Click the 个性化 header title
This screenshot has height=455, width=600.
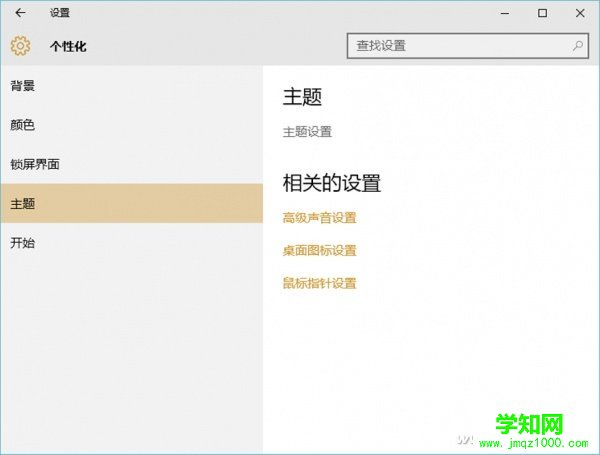(x=70, y=46)
